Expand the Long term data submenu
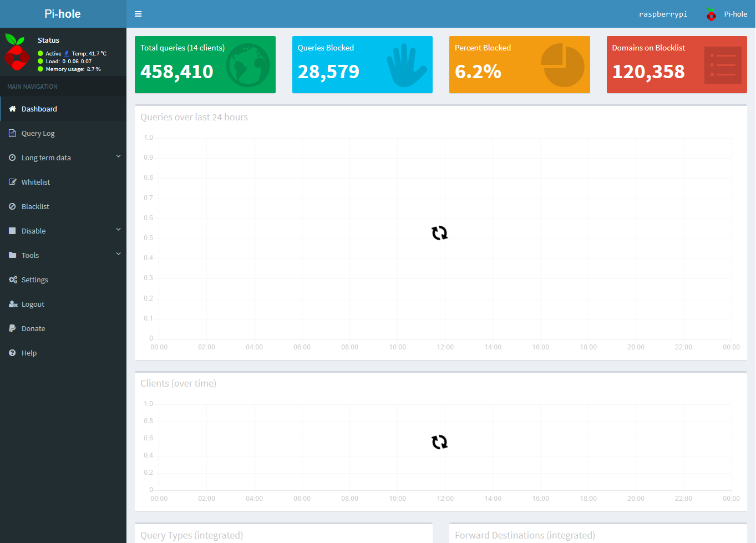Viewport: 756px width, 543px height. point(118,157)
